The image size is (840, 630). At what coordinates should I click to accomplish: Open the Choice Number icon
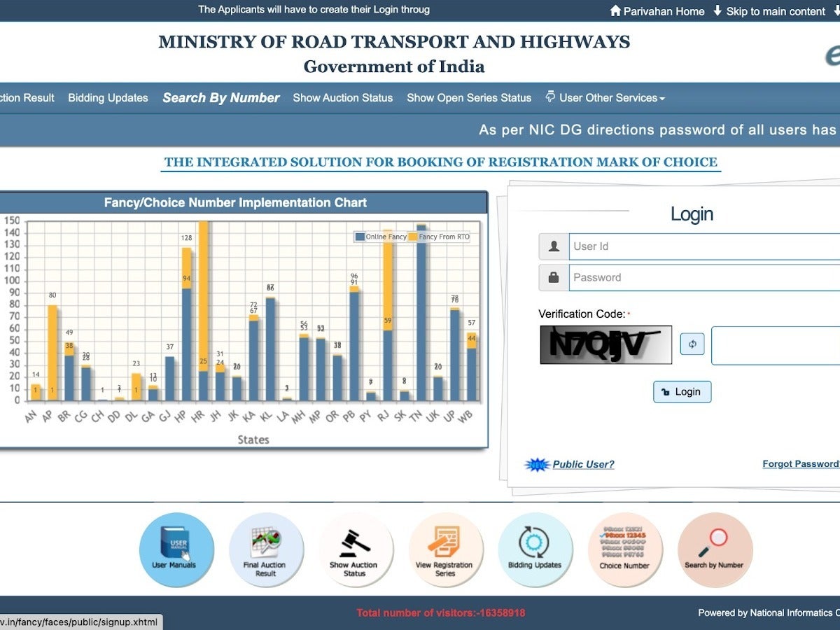tap(624, 549)
